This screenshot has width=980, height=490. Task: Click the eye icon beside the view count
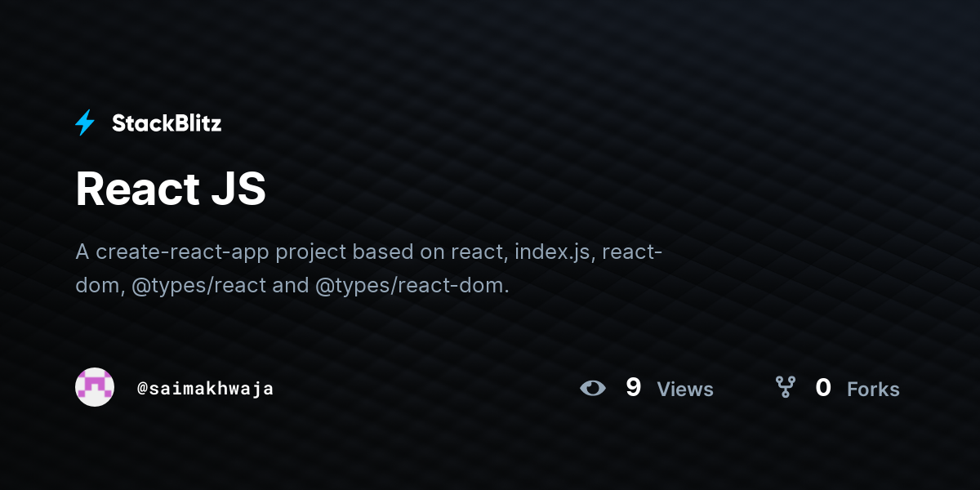593,388
